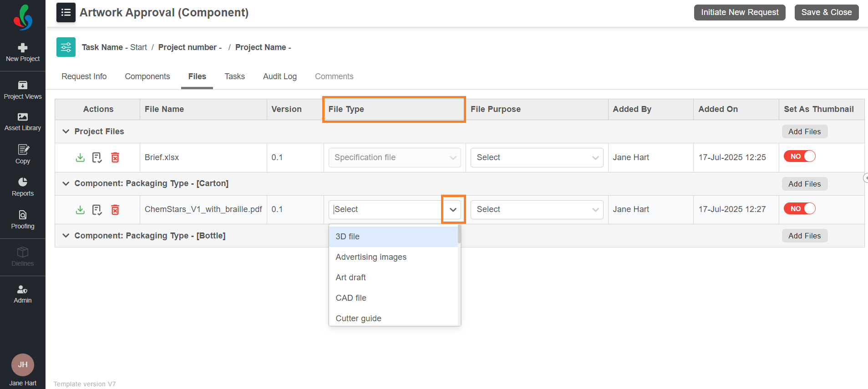Choose 'Art draft' file type
This screenshot has height=389, width=868.
pos(394,278)
